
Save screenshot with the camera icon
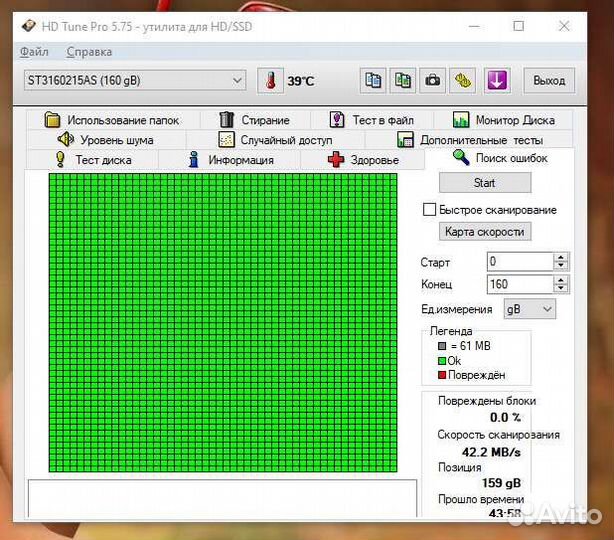point(432,81)
